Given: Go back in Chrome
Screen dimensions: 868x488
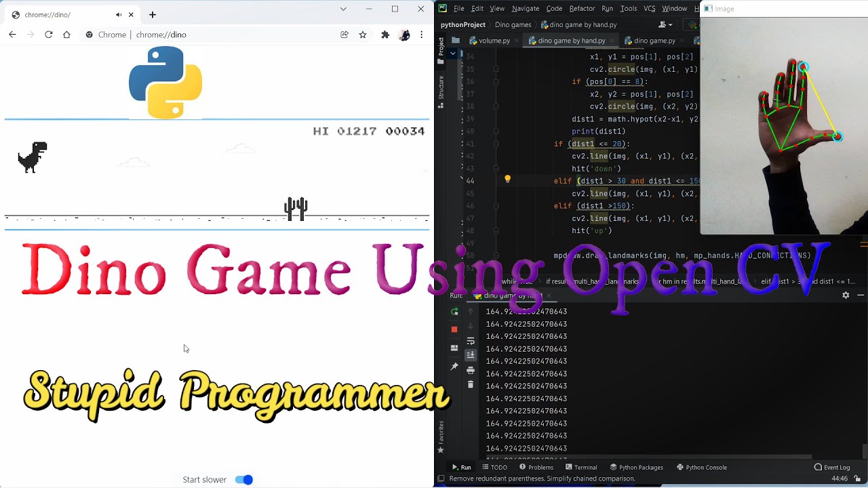Looking at the screenshot, I should point(12,35).
